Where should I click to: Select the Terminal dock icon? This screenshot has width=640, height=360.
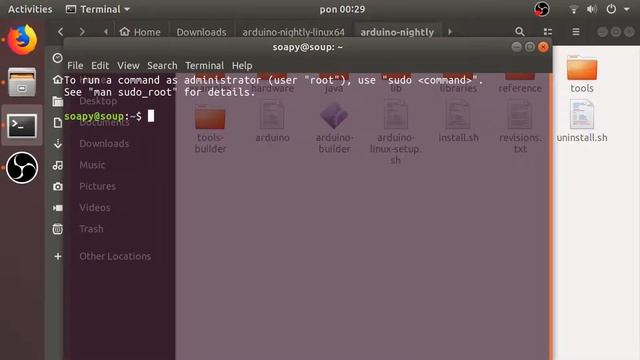tap(22, 126)
